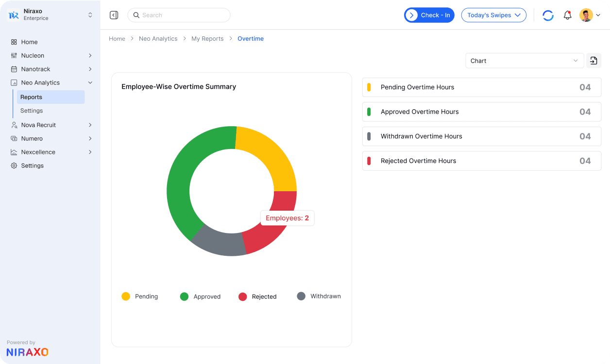Open the Chart view dropdown
610x364 pixels.
point(525,60)
